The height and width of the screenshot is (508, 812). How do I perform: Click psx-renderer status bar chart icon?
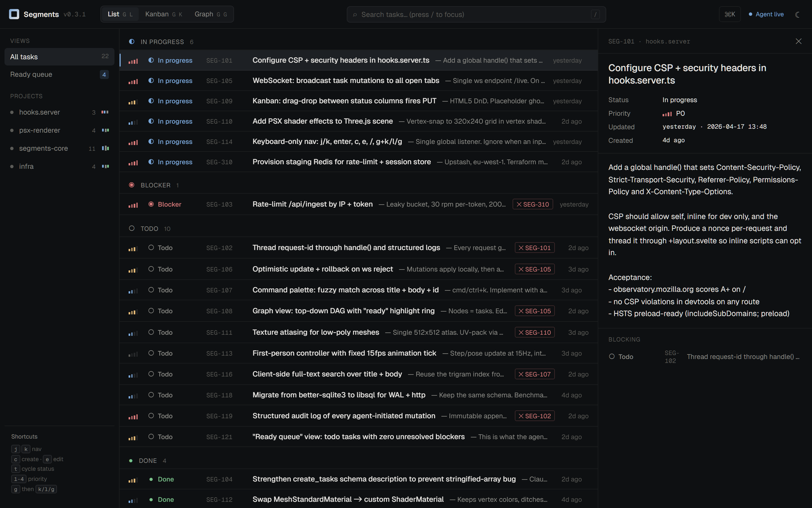coord(105,130)
